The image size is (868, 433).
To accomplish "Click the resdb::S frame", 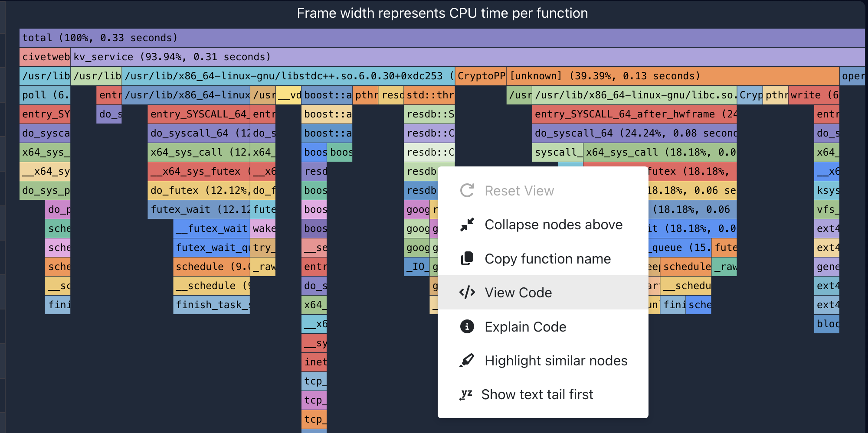I will [x=429, y=114].
